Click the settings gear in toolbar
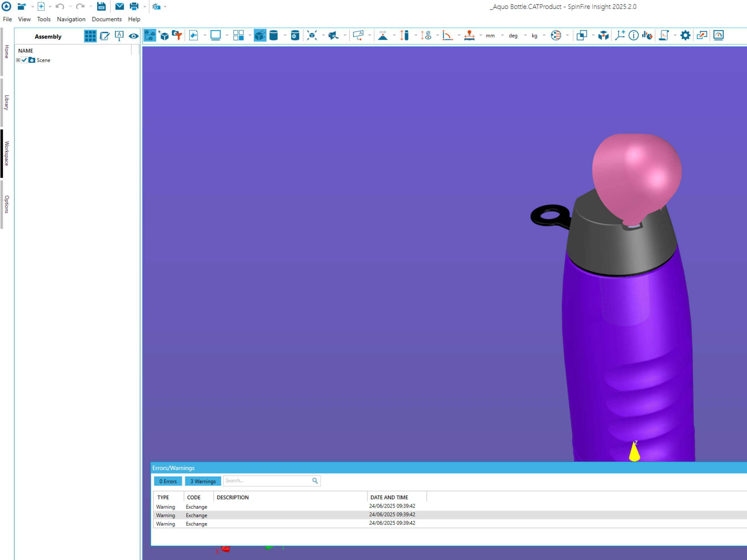 pos(685,35)
